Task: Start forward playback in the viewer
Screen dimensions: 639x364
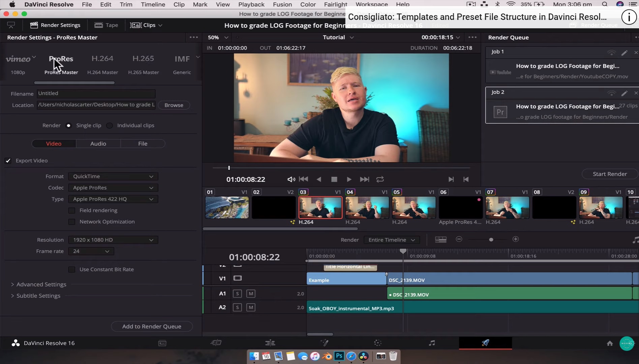Action: pyautogui.click(x=349, y=179)
